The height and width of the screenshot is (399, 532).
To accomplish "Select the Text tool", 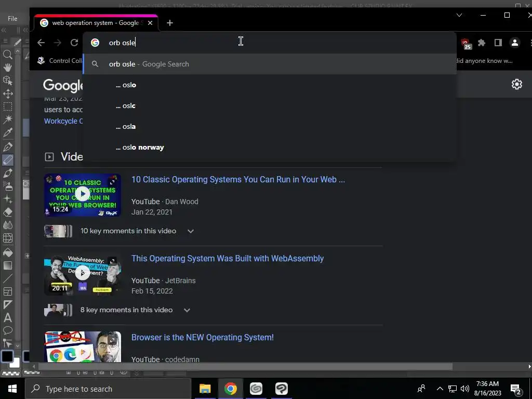I will [x=7, y=317].
